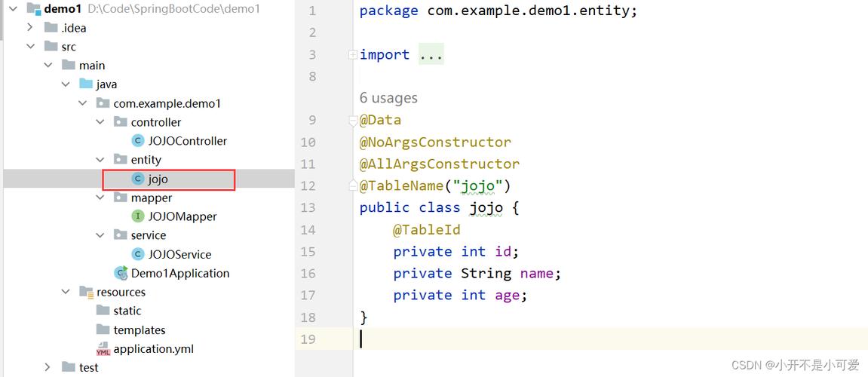Place caret on empty line 19
Image resolution: width=868 pixels, height=377 pixels.
tap(610, 339)
